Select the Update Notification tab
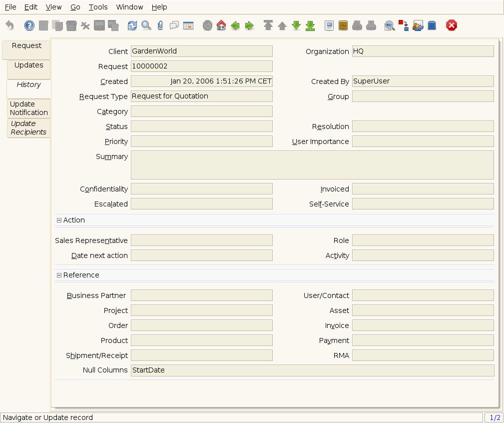 click(28, 108)
